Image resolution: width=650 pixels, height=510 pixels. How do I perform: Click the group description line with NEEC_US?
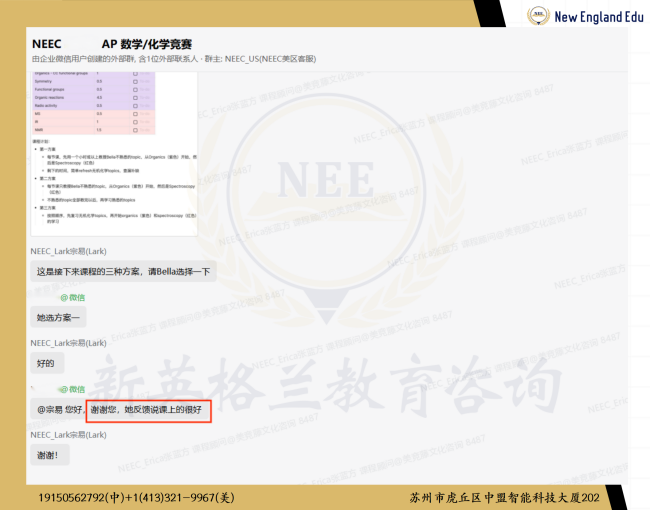click(x=174, y=59)
